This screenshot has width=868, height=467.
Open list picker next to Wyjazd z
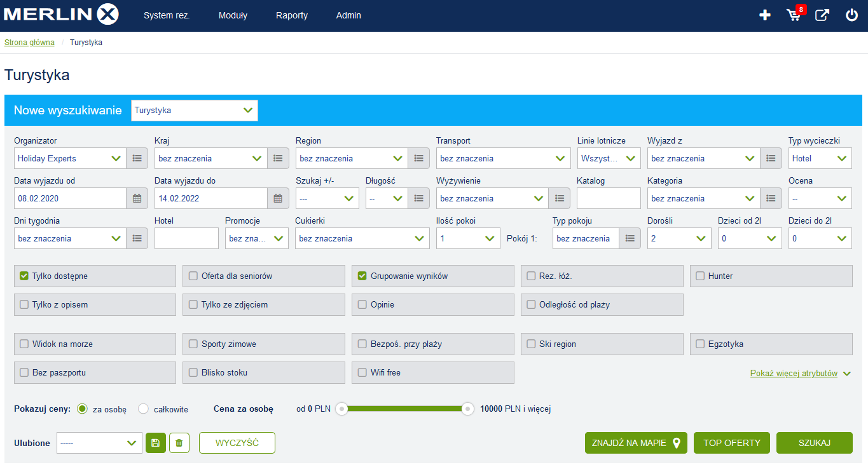(771, 158)
